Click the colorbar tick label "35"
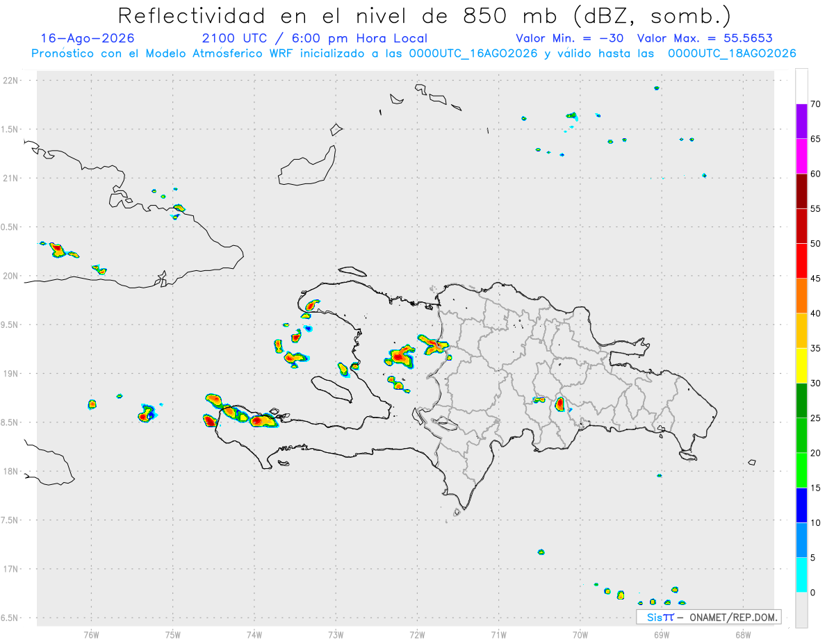The height and width of the screenshot is (644, 834). point(815,348)
